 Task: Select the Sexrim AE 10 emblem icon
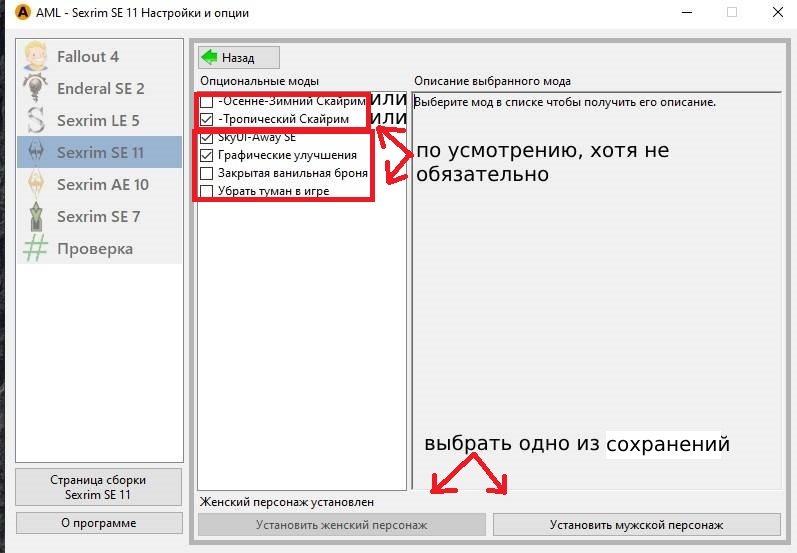pyautogui.click(x=35, y=184)
